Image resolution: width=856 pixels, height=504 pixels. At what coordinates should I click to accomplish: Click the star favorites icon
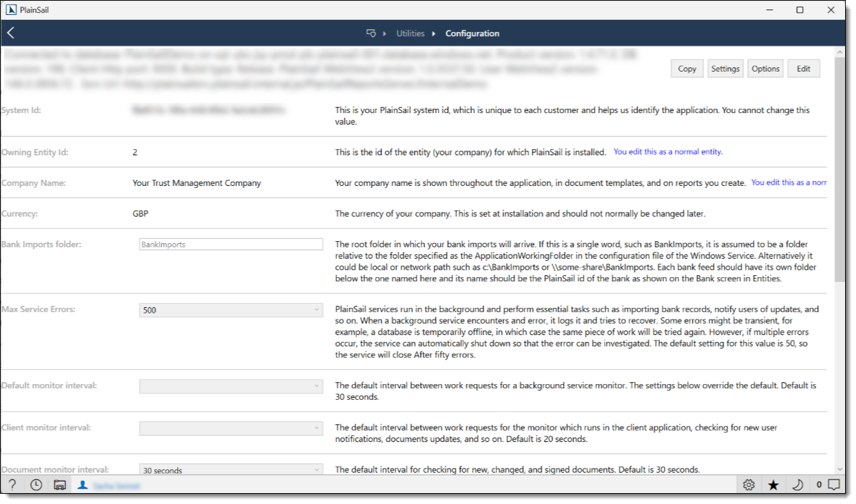pos(774,485)
